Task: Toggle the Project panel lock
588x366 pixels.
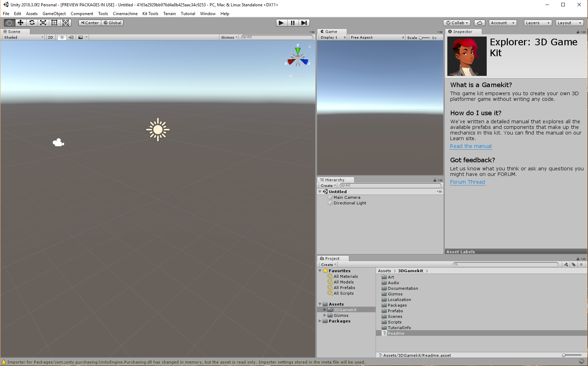Action: point(578,259)
